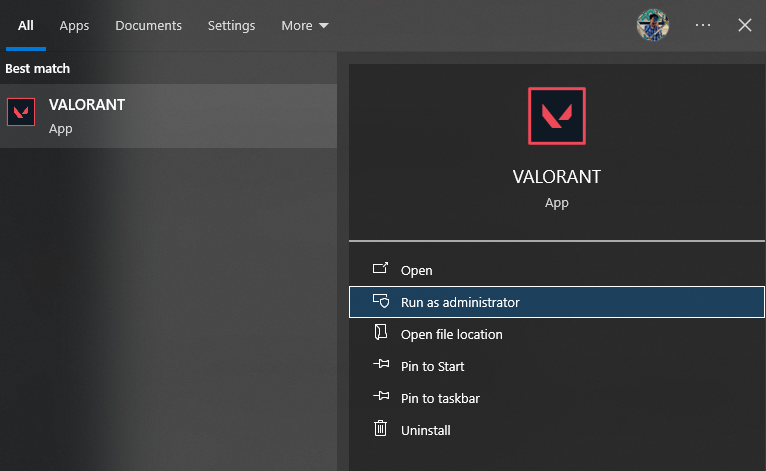The height and width of the screenshot is (471, 766).
Task: Select the VALORANT App best match result
Action: pyautogui.click(x=168, y=115)
